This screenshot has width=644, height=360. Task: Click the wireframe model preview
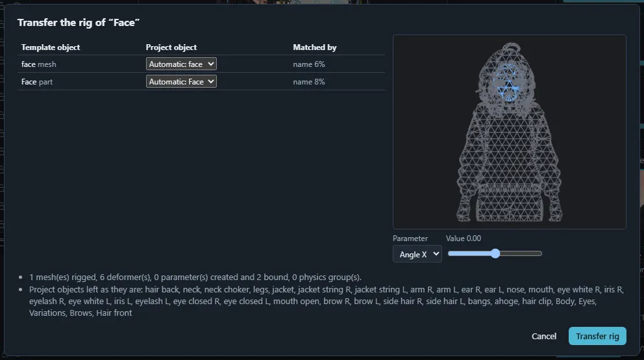(509, 132)
